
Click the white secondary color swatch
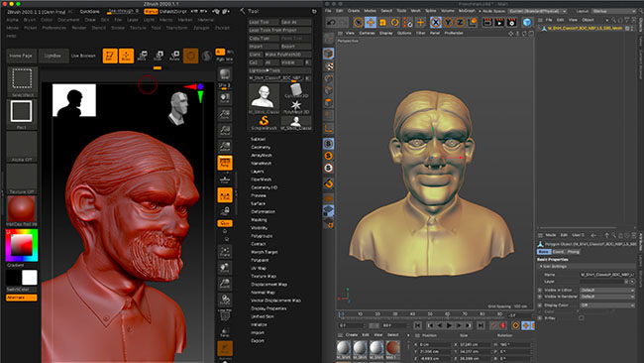tap(29, 278)
